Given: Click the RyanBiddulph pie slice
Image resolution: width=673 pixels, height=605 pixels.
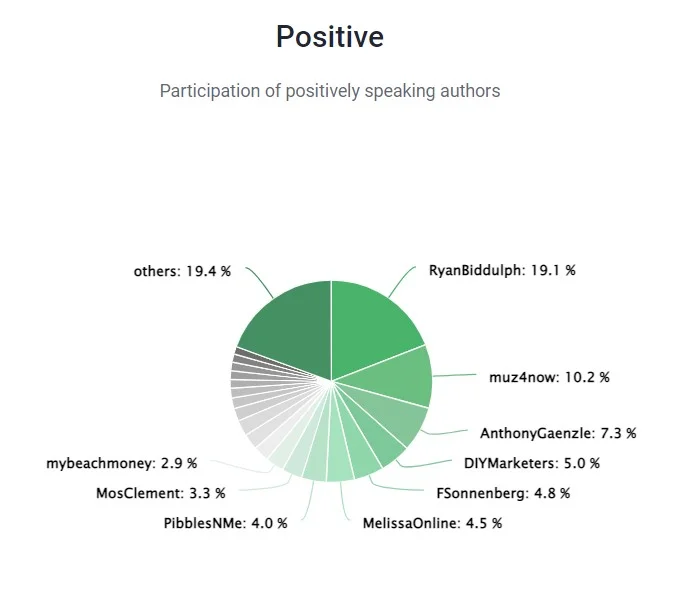Looking at the screenshot, I should click(371, 328).
